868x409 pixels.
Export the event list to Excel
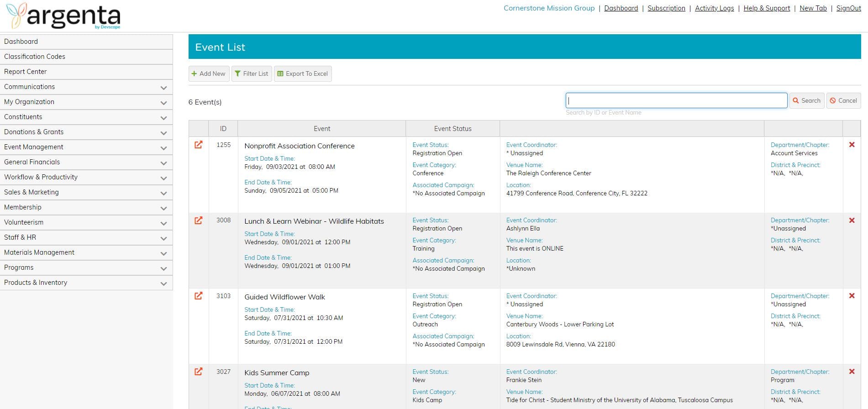pyautogui.click(x=303, y=73)
